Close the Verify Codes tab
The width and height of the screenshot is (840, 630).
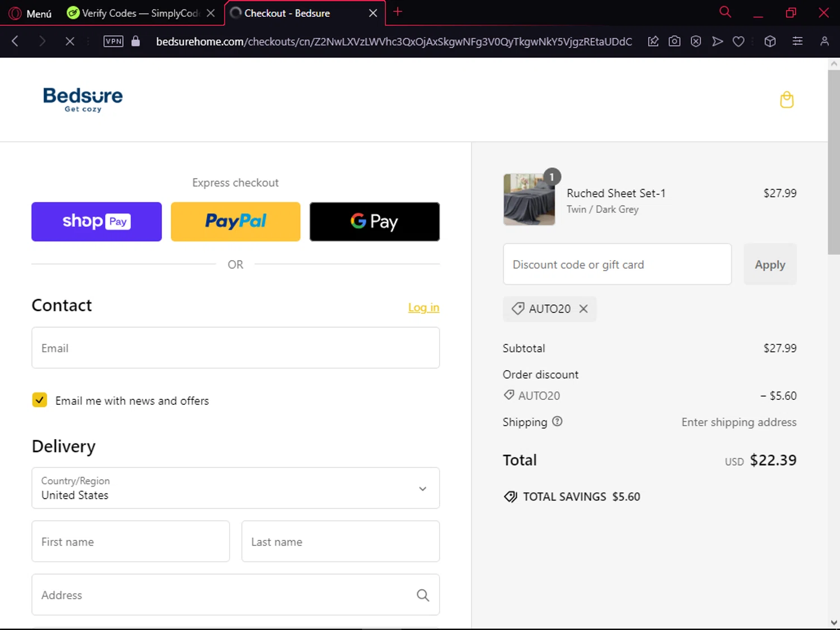(211, 13)
